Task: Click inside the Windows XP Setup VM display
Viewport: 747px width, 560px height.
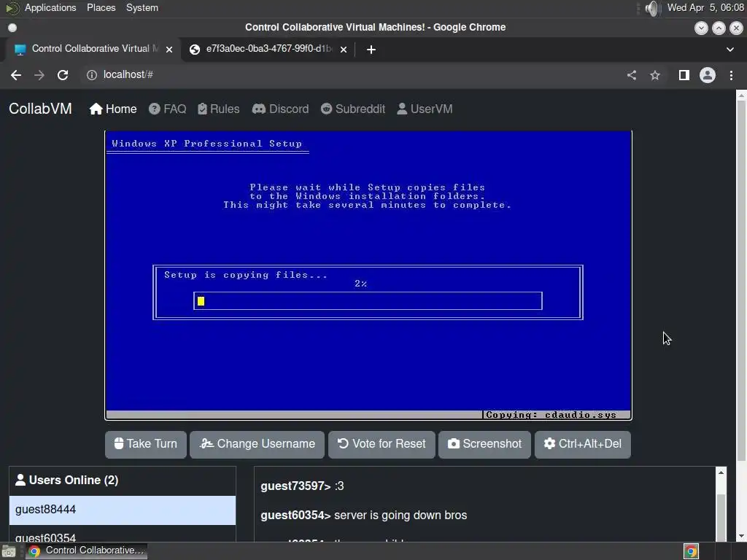Action: tap(368, 275)
